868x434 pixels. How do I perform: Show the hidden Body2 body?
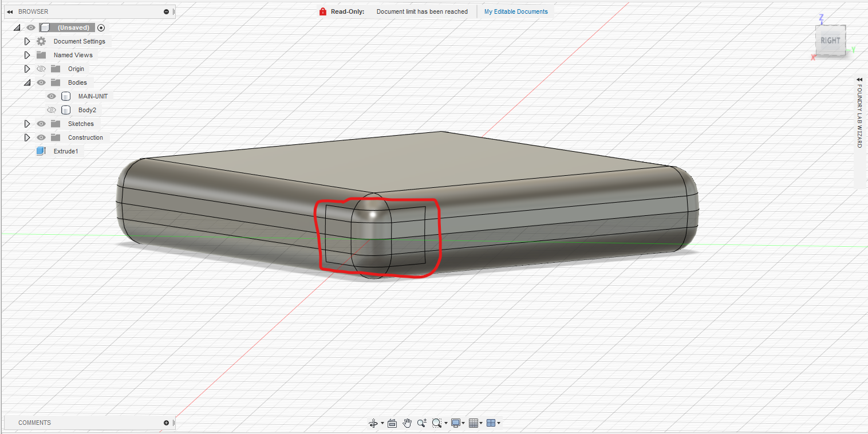tap(51, 109)
